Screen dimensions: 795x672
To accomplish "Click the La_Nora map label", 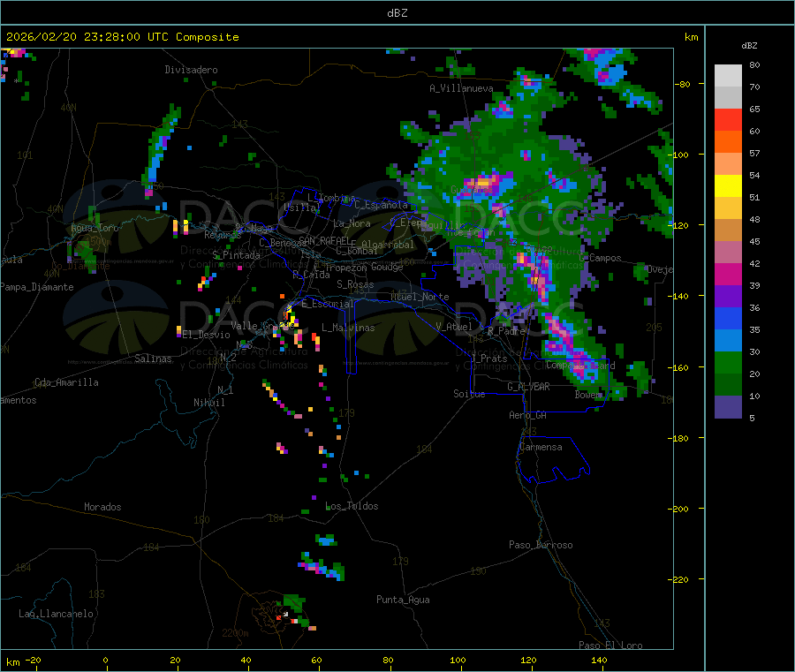I will pos(352,223).
